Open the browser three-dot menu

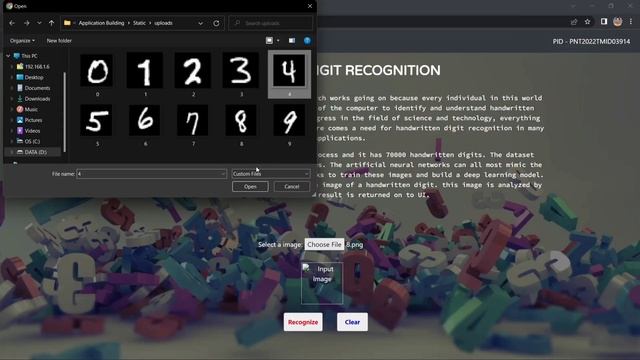(x=631, y=22)
